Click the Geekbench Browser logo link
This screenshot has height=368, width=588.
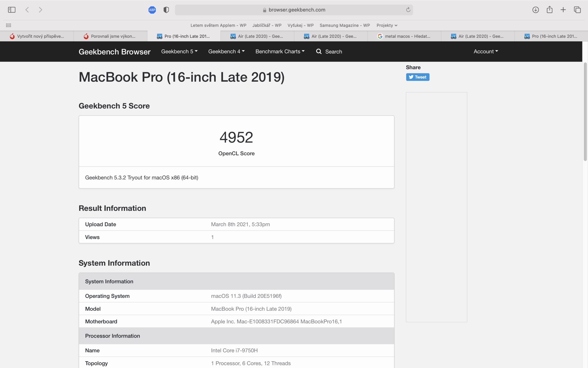tap(114, 52)
